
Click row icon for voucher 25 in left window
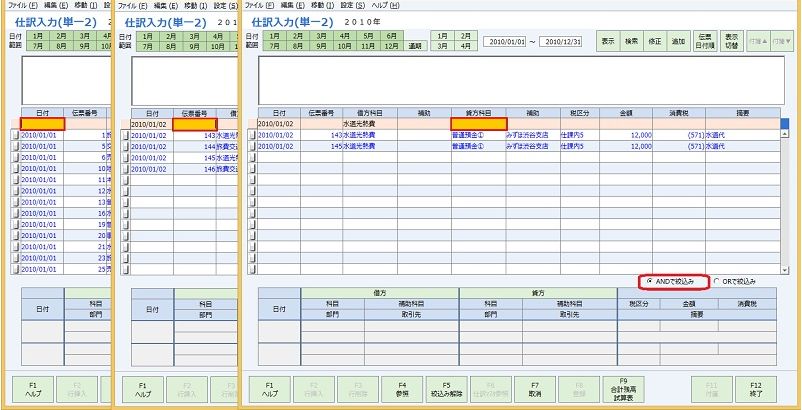coord(16,269)
